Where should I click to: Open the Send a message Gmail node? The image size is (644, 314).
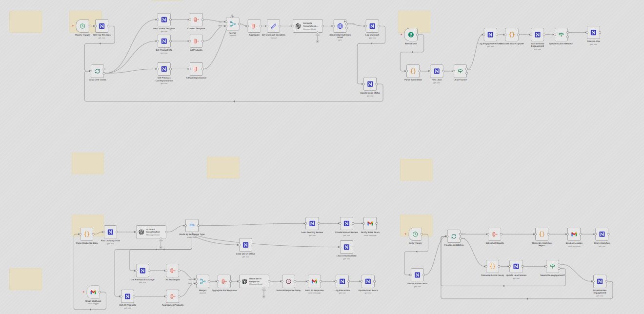coord(574,234)
